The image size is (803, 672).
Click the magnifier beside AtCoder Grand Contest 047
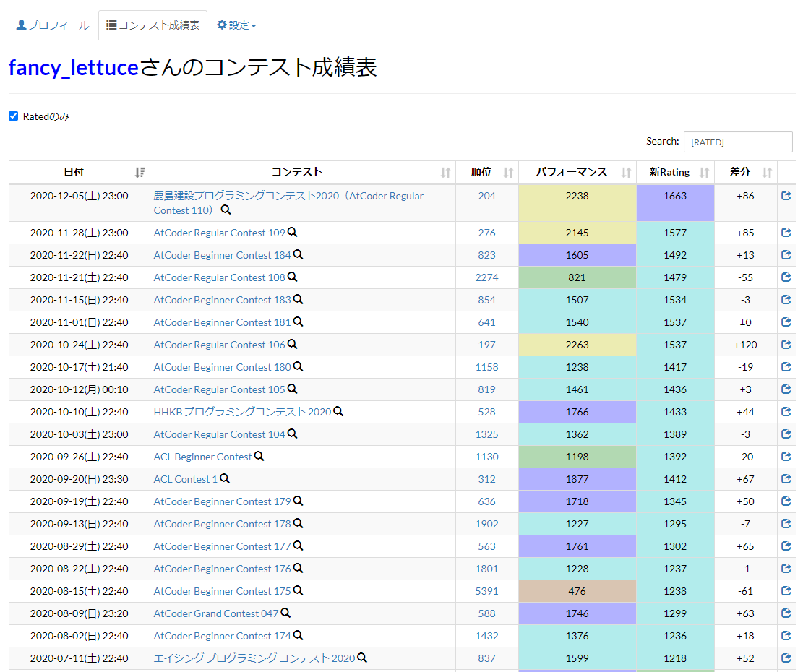[x=285, y=613]
